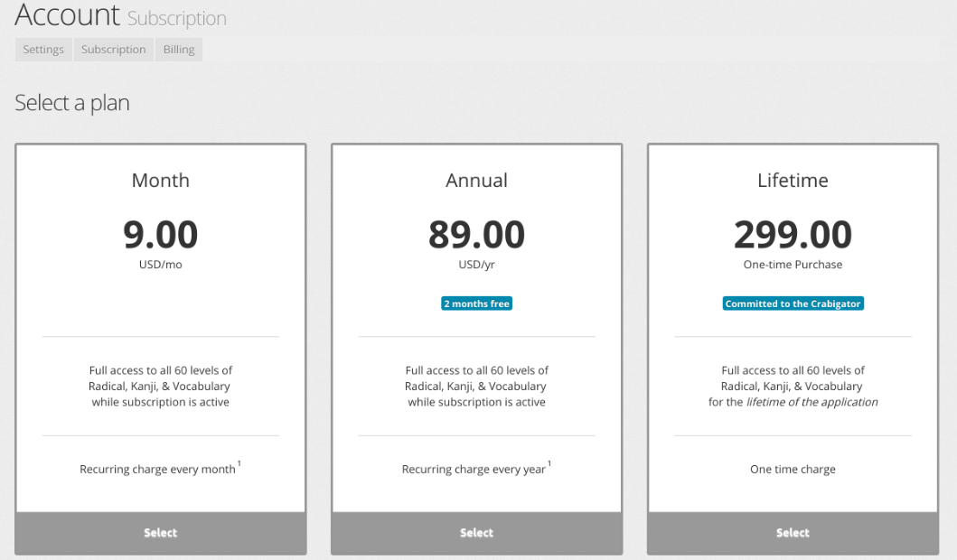Select the Lifetime plan
The width and height of the screenshot is (957, 560).
coord(793,533)
